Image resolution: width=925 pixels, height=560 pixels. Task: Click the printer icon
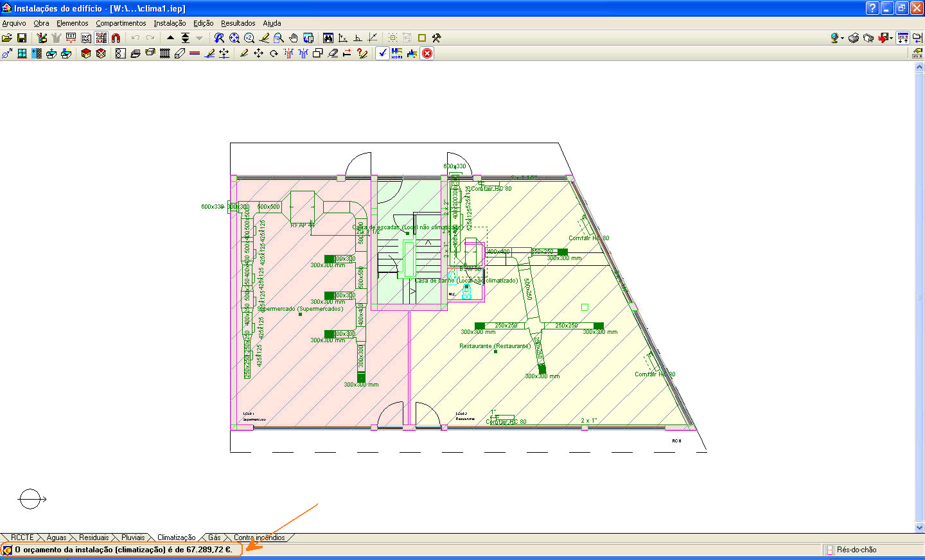coord(854,38)
